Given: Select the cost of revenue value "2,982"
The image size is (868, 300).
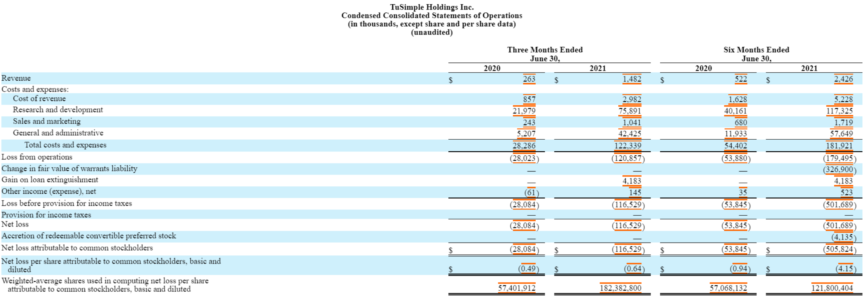Looking at the screenshot, I should tap(632, 99).
